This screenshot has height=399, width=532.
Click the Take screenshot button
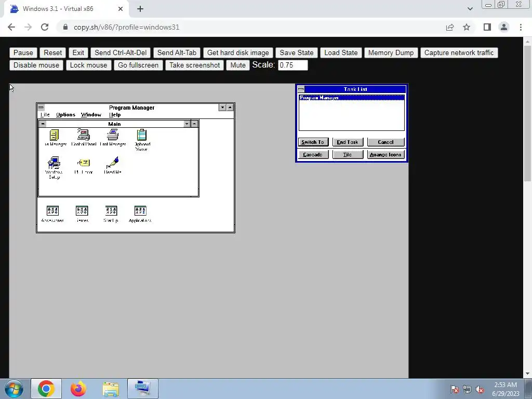[194, 65]
